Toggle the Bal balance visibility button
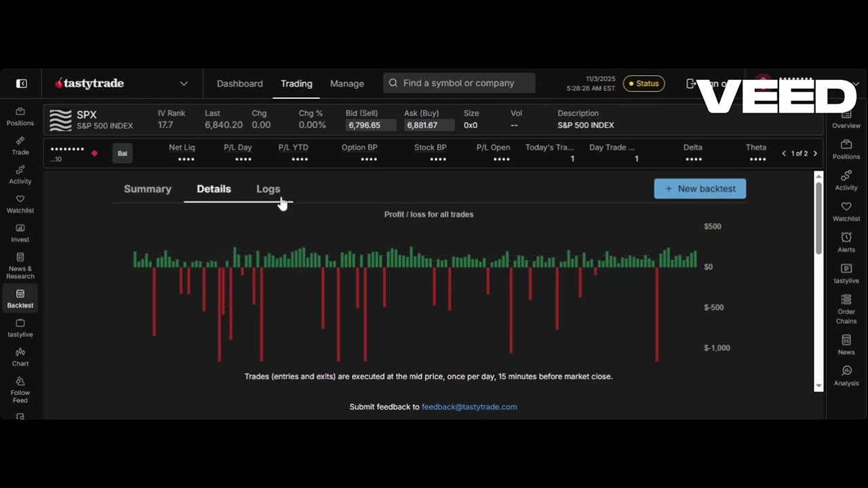This screenshot has height=488, width=868. tap(122, 153)
